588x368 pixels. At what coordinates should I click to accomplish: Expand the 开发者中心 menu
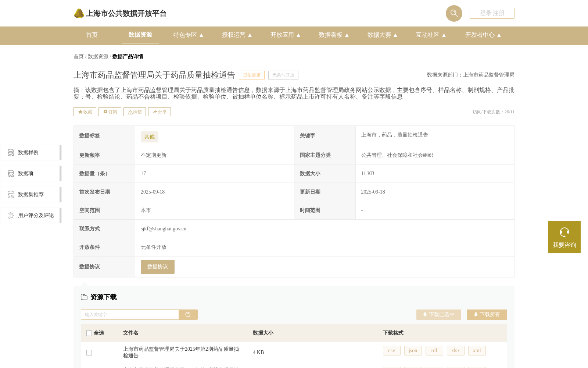pyautogui.click(x=483, y=35)
